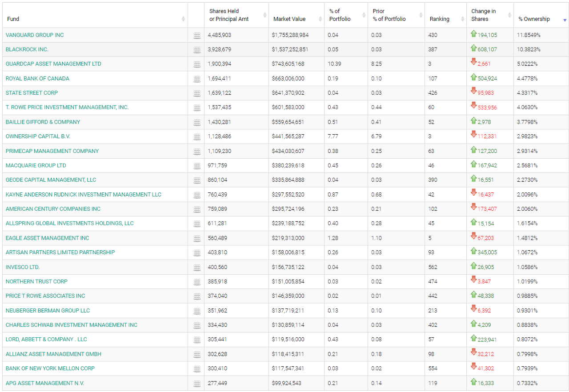Sort by % of Portfolio column
The image size is (569, 392).
pos(346,15)
